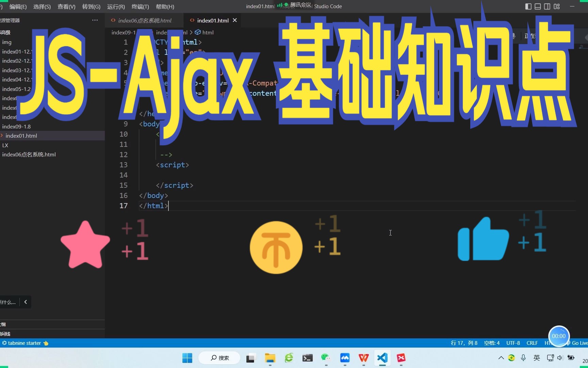Open the 编辑(E) menu
Viewport: 588px width, 368px height.
point(17,6)
